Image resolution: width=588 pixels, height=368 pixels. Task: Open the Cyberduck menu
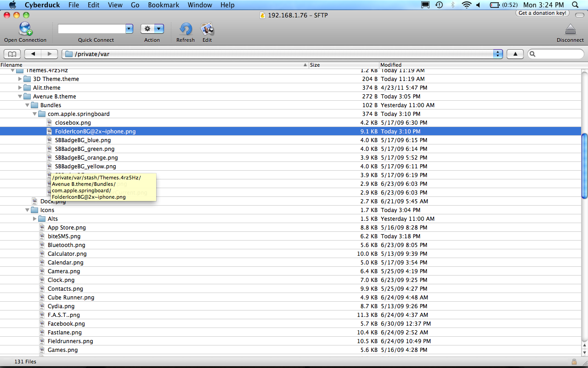coord(43,5)
